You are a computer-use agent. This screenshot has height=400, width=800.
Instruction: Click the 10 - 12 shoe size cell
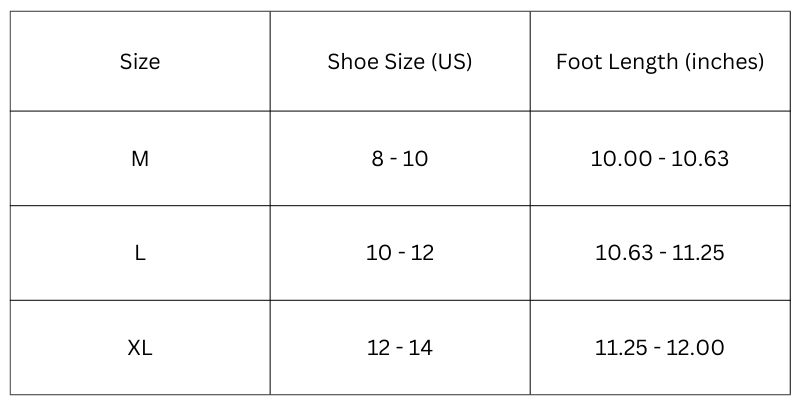[400, 253]
